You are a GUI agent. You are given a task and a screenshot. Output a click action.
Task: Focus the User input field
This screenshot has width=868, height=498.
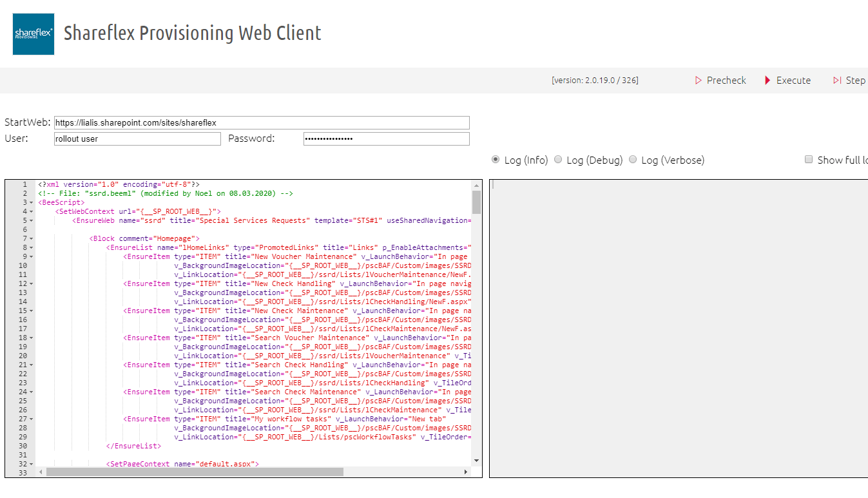tap(137, 139)
